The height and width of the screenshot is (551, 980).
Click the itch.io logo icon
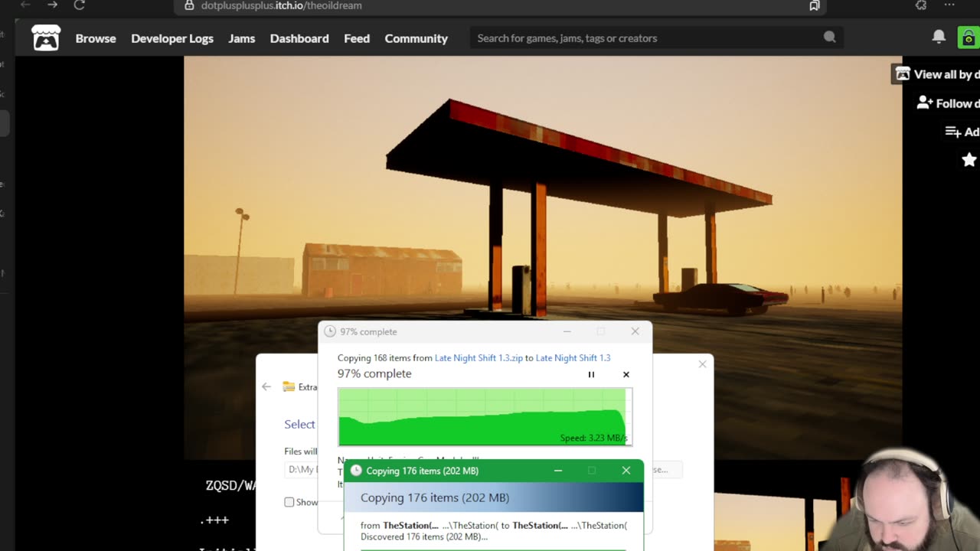point(46,37)
